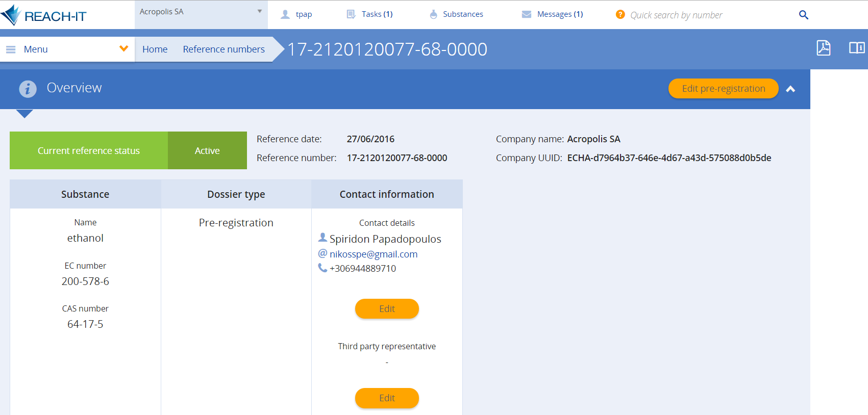Select the substance name ethanol

[85, 238]
